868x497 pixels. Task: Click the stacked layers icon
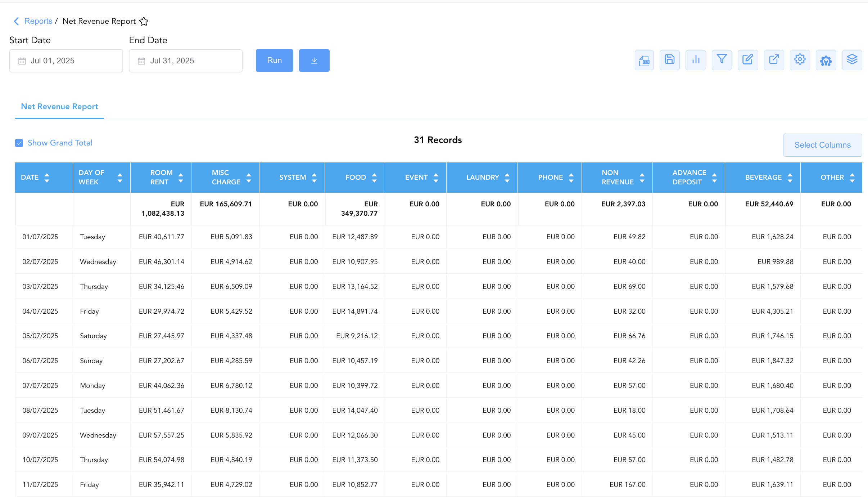tap(852, 60)
